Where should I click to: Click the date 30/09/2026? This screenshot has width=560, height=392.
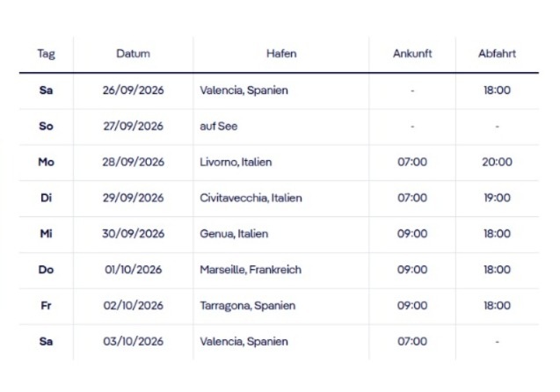click(x=134, y=234)
